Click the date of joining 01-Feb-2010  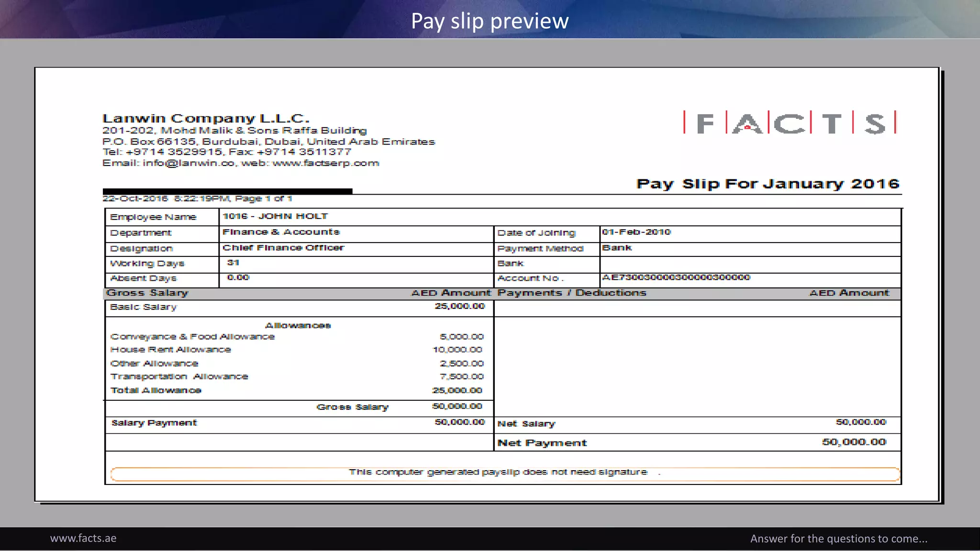636,232
